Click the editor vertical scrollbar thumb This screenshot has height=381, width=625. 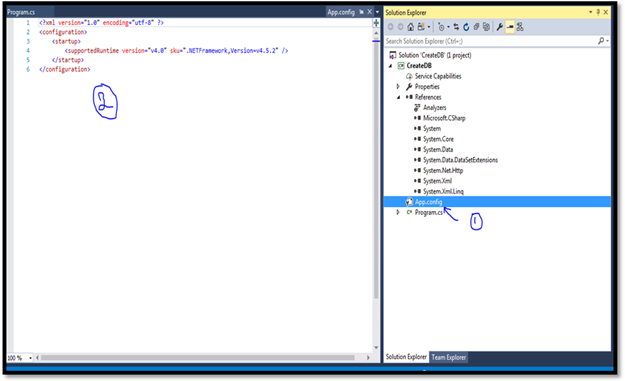376,169
